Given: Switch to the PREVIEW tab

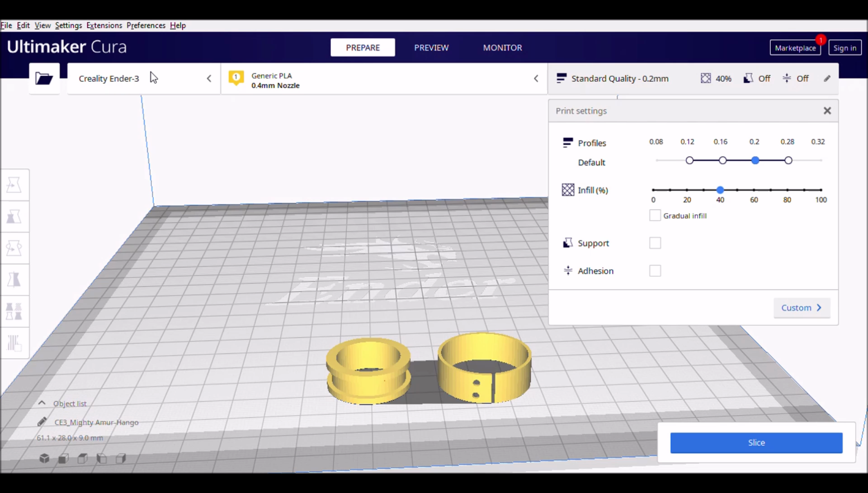Looking at the screenshot, I should pyautogui.click(x=431, y=47).
